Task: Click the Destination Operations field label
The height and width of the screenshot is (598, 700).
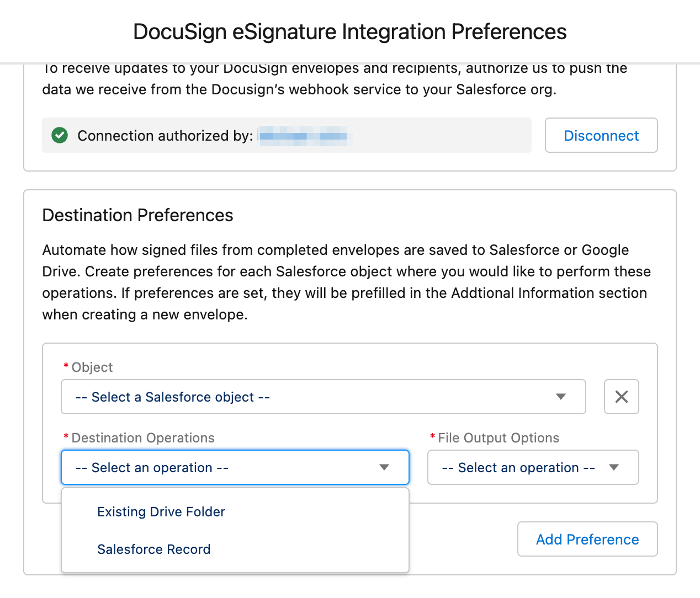Action: click(139, 438)
